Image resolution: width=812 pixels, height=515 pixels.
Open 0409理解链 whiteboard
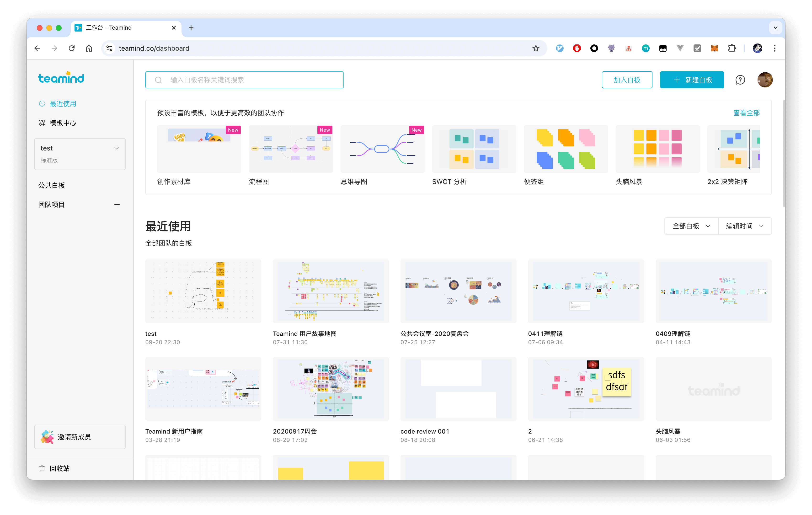coord(714,291)
